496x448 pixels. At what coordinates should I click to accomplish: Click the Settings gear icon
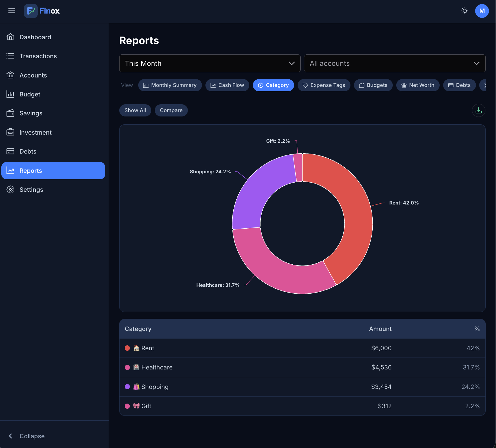click(10, 189)
